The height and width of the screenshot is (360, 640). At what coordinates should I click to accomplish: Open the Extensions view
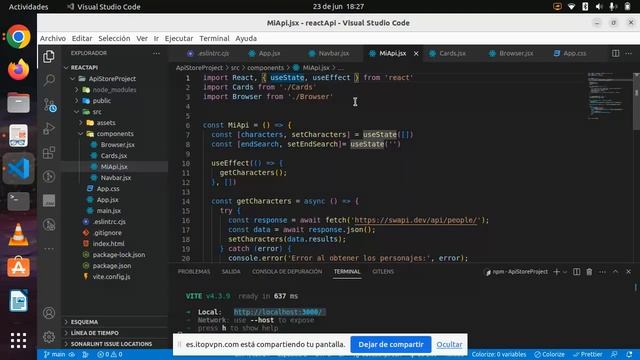(x=49, y=153)
